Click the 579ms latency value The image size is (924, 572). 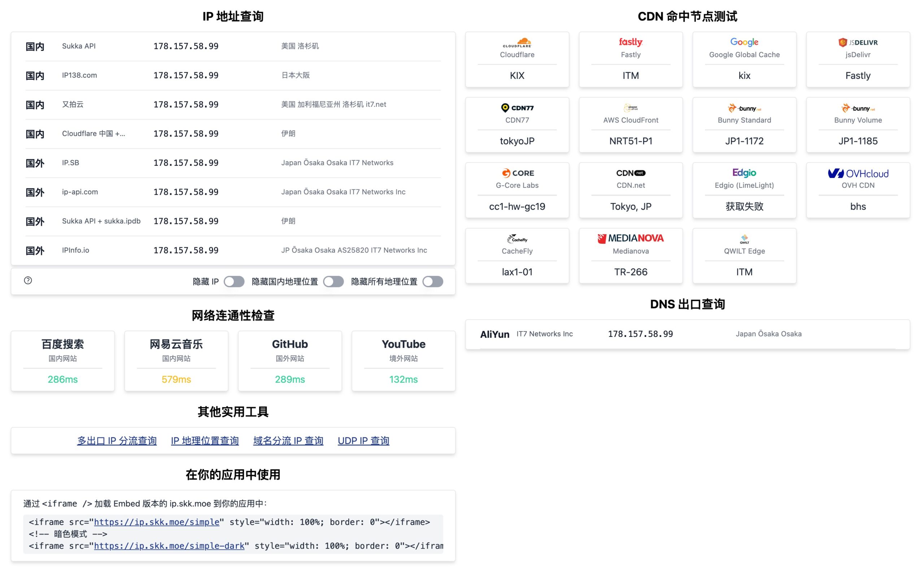(176, 380)
